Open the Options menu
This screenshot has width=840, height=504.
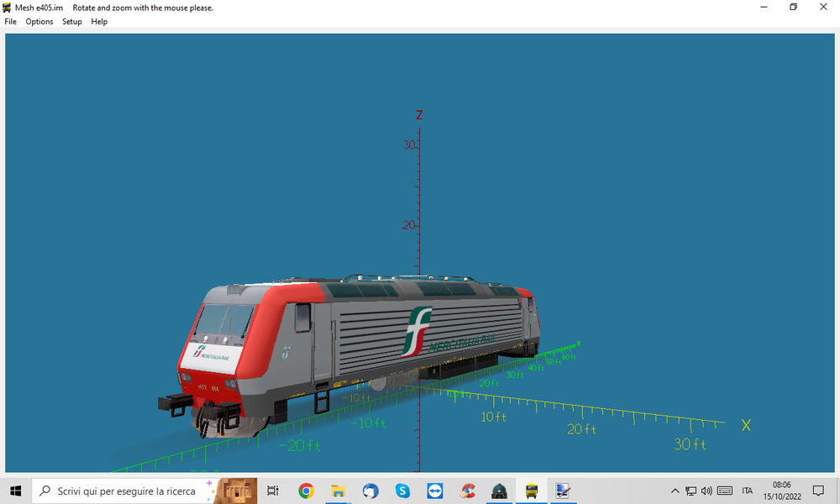coord(39,22)
